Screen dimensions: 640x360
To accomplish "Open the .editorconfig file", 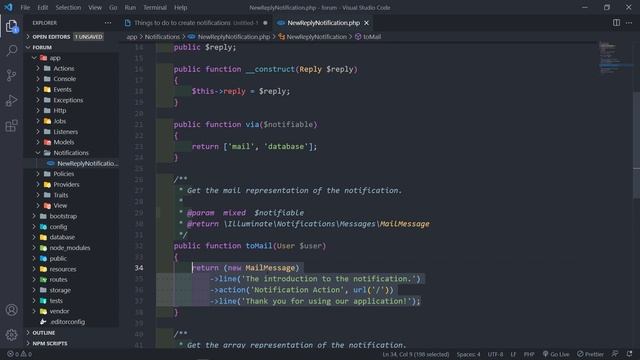I will [x=71, y=322].
